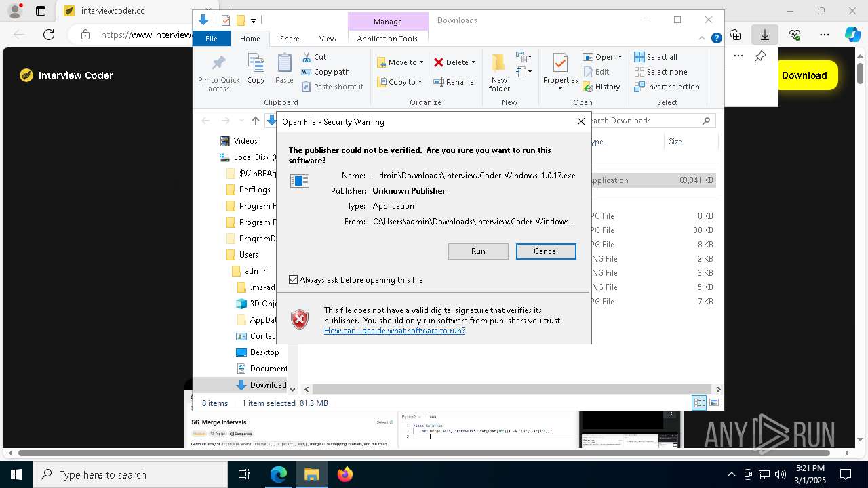
Task: Click the Windows Start button
Action: [16, 474]
